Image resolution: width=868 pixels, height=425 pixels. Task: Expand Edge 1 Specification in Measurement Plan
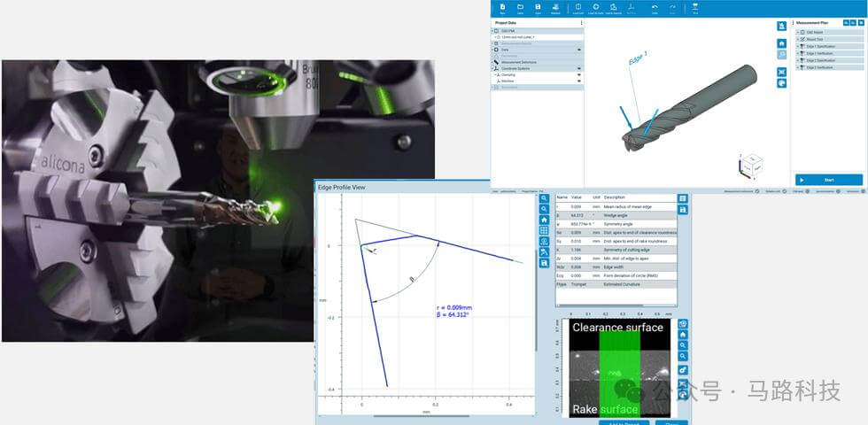799,47
